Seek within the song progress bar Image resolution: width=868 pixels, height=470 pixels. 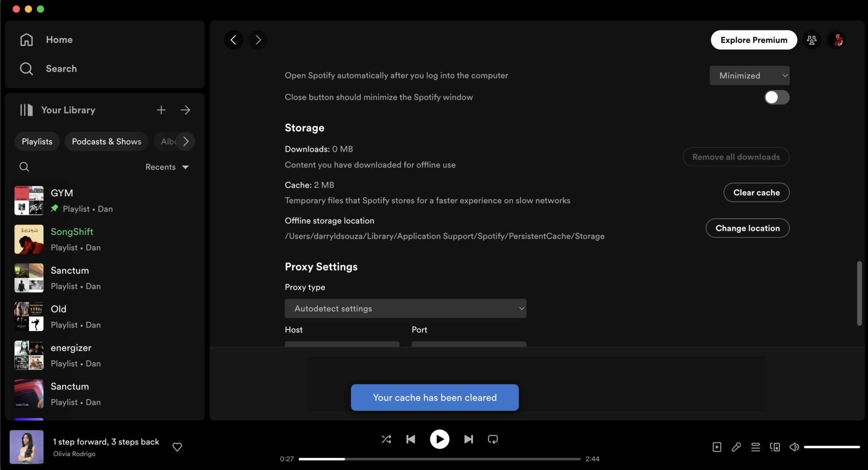coord(439,459)
